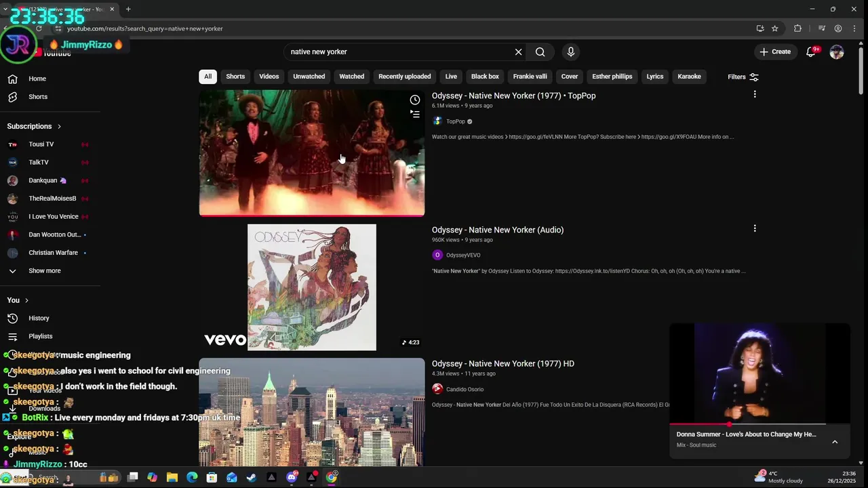Click the miniplayer progress bar
This screenshot has height=488, width=868.
759,424
